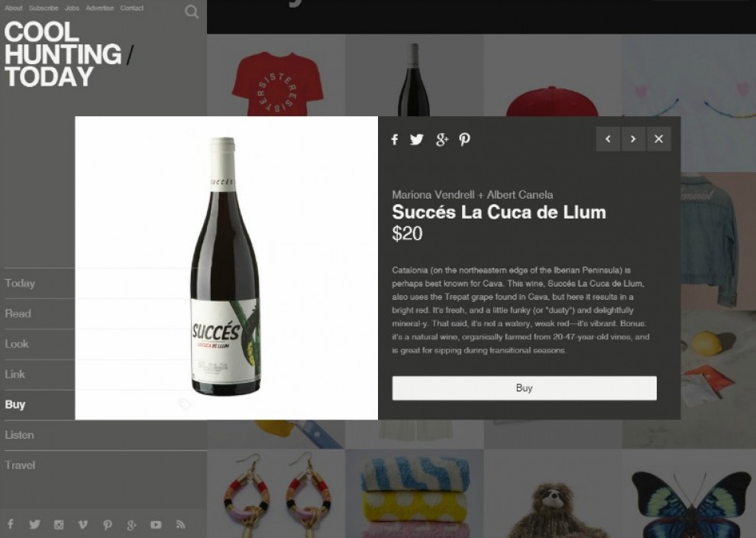
Task: Open the search magnifier icon
Action: pyautogui.click(x=192, y=11)
